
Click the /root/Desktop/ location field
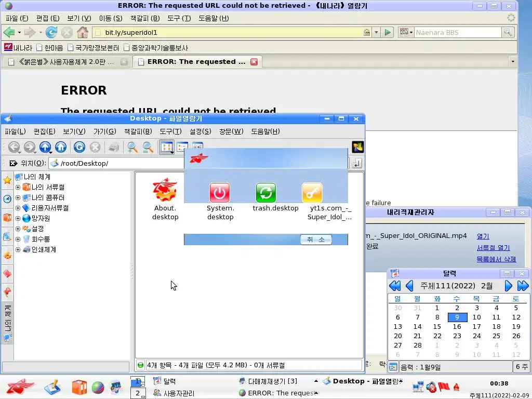pos(117,164)
